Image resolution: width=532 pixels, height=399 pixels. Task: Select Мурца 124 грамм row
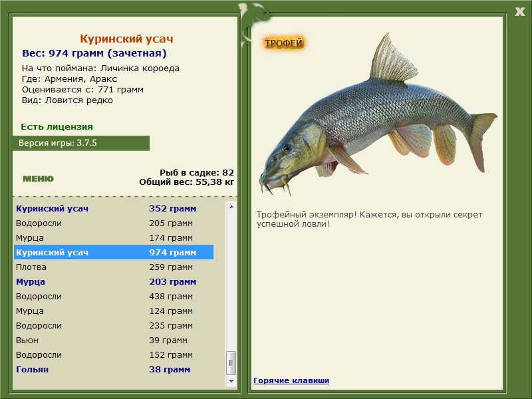point(113,311)
